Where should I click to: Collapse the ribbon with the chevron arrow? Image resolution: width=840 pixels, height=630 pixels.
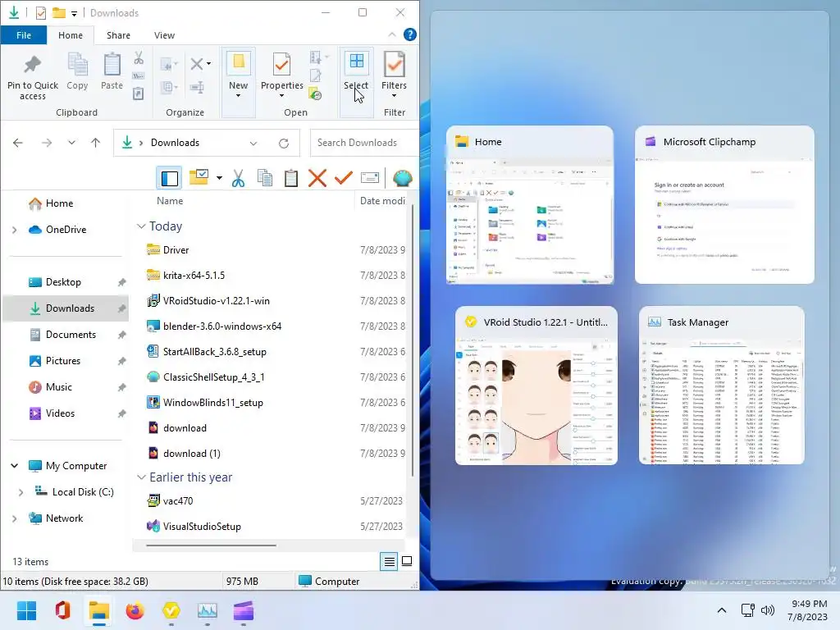tap(392, 34)
